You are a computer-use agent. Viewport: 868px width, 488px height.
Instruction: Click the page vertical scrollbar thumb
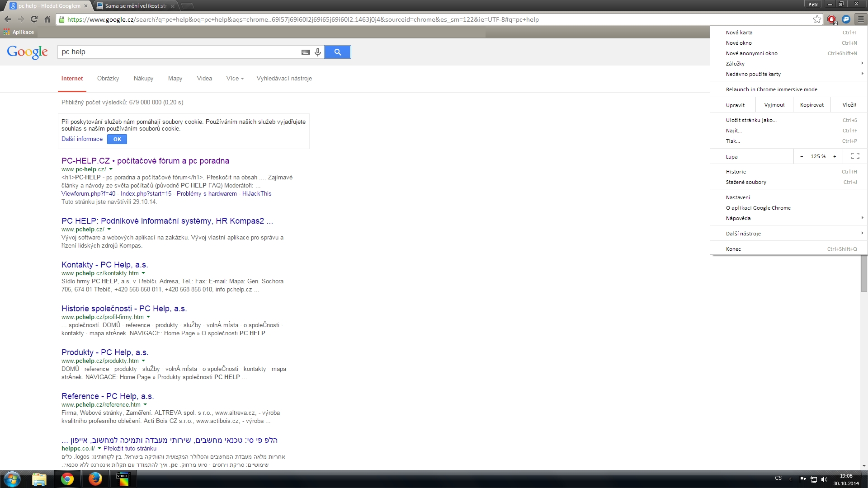(864, 273)
